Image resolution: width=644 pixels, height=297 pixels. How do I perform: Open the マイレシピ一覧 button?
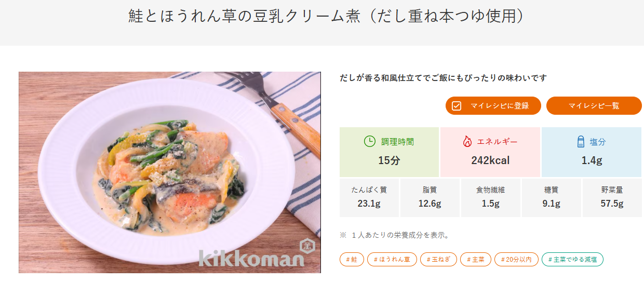click(x=594, y=106)
